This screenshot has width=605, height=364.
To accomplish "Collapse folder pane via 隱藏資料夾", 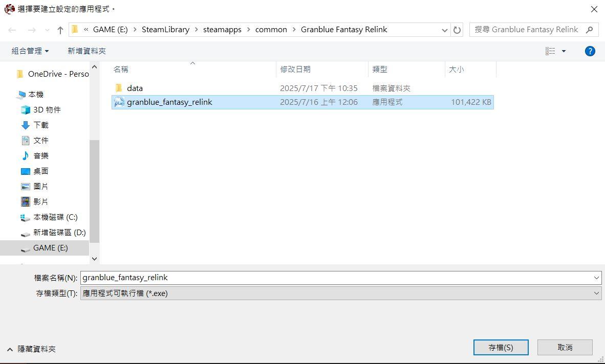I will (31, 349).
